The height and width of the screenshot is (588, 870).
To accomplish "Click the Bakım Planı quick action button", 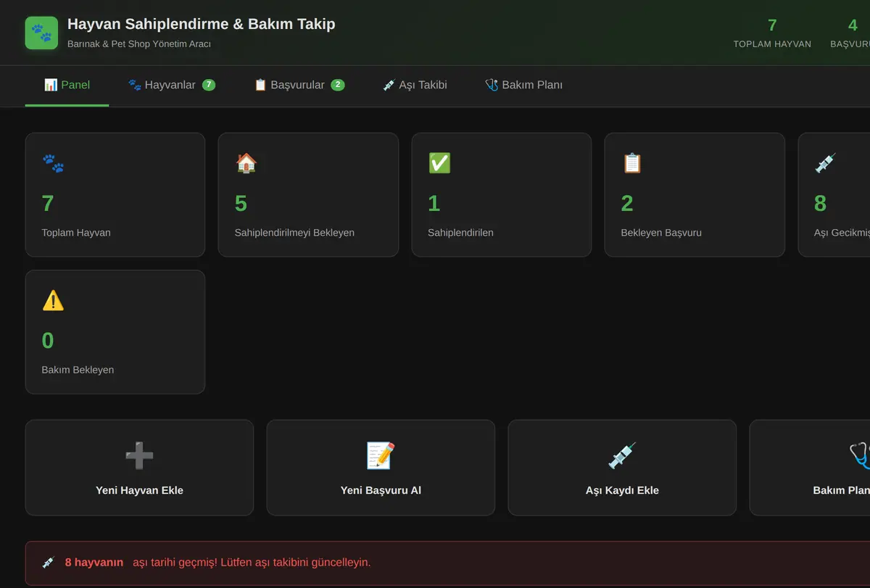I will [x=810, y=468].
